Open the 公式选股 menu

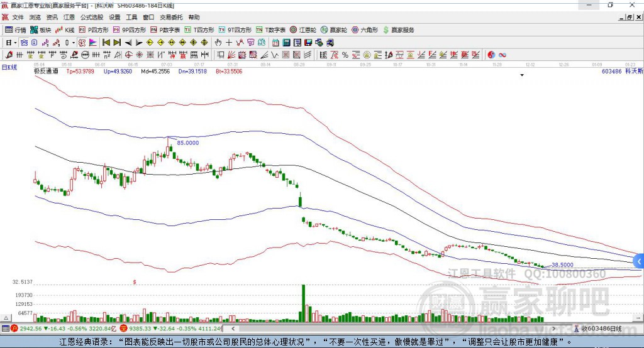point(92,17)
